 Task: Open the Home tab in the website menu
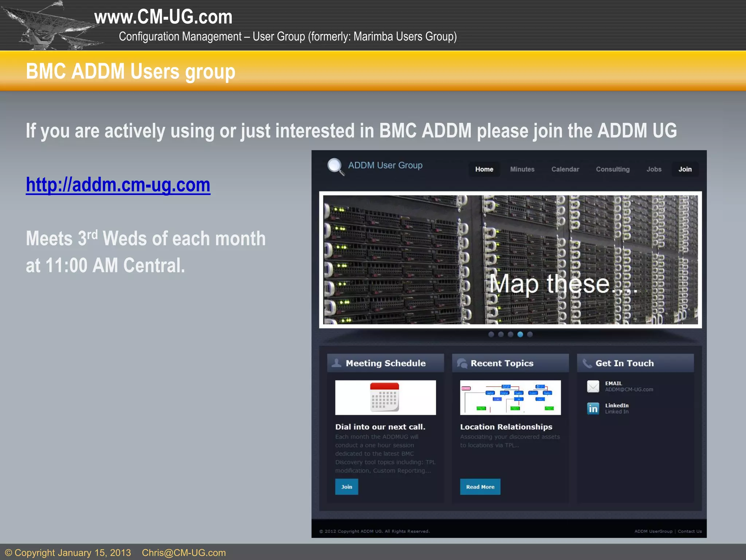(x=484, y=169)
